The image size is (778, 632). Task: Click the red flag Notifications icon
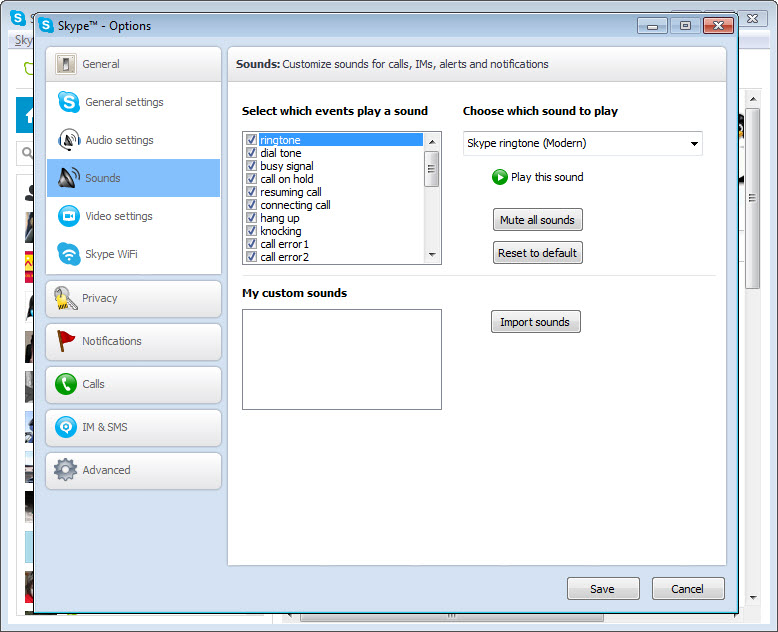point(65,341)
